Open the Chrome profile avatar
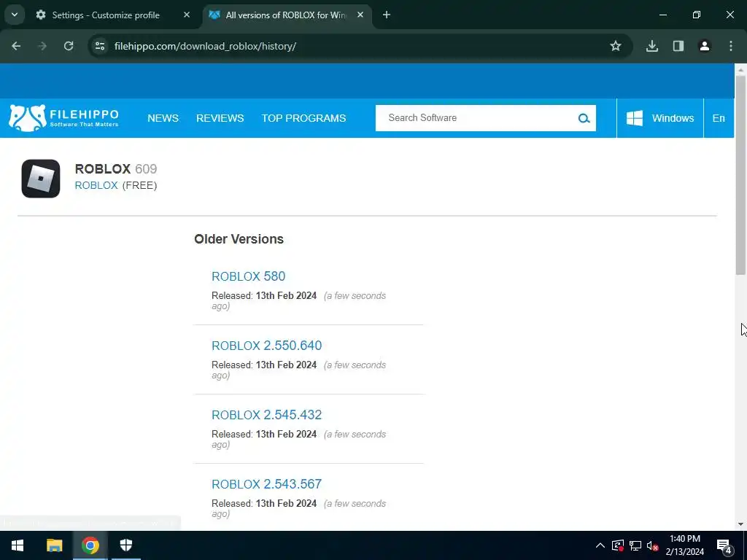This screenshot has height=560, width=747. [705, 46]
